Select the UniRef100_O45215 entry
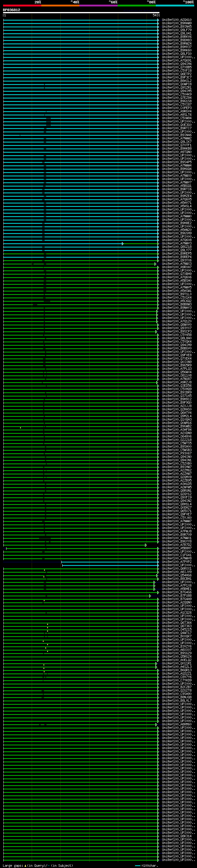Screen dimensions: 197x868 pos(176,630)
